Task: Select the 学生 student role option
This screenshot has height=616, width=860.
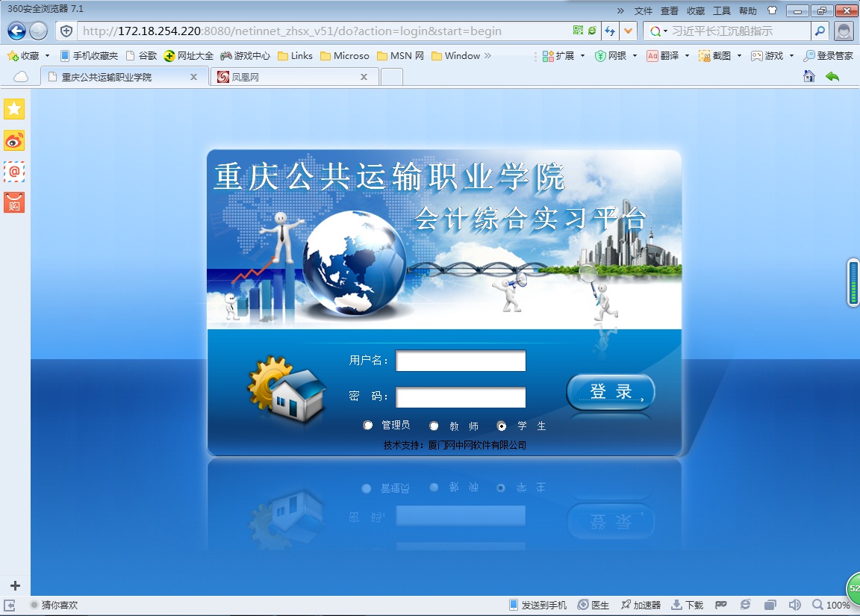Action: click(x=501, y=425)
